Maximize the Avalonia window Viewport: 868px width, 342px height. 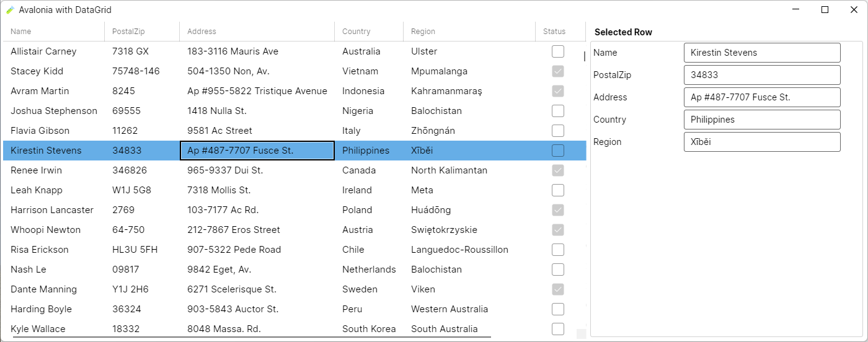click(x=825, y=10)
